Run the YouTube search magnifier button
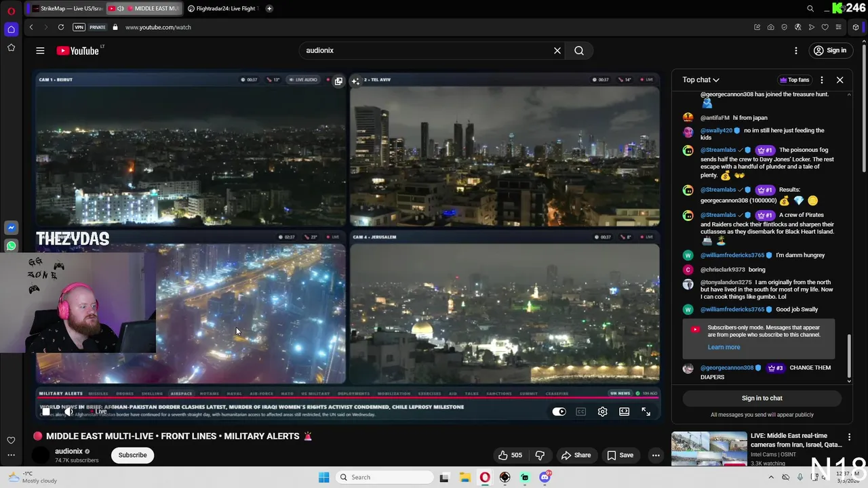The width and height of the screenshot is (868, 488). [x=579, y=50]
